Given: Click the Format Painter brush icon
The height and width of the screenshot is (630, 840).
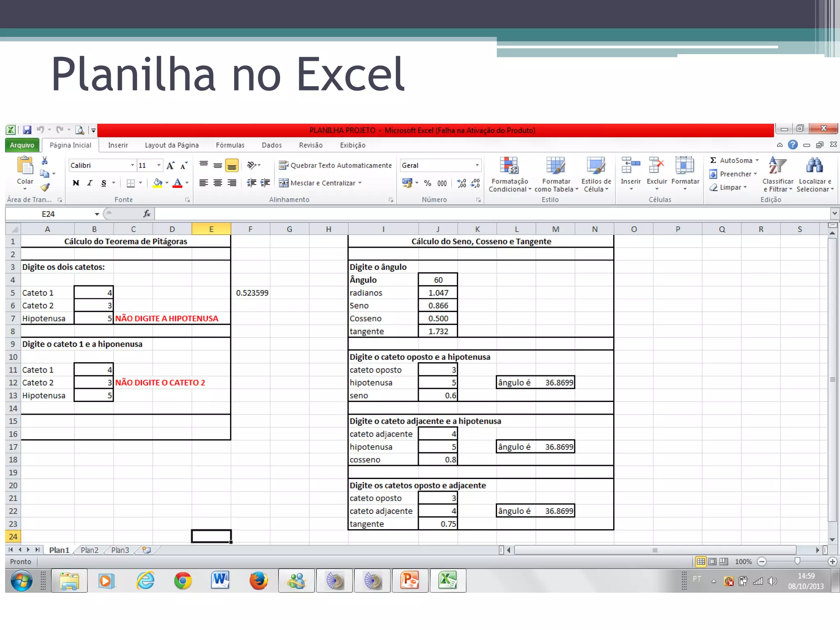Looking at the screenshot, I should coord(45,187).
